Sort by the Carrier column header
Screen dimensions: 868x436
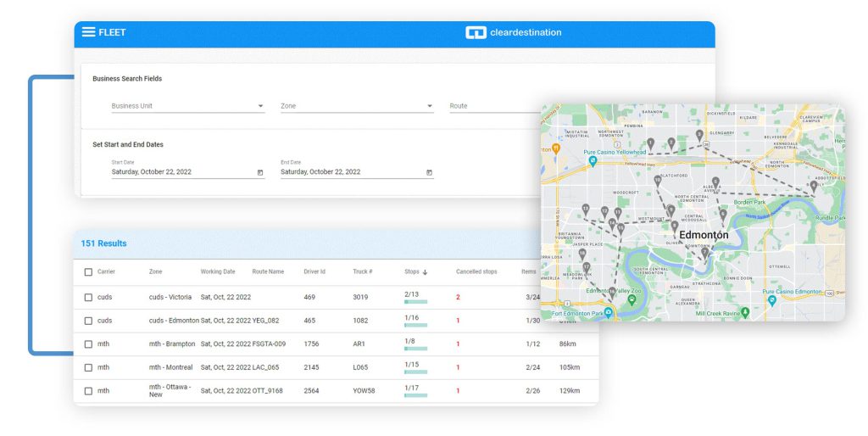pyautogui.click(x=106, y=272)
